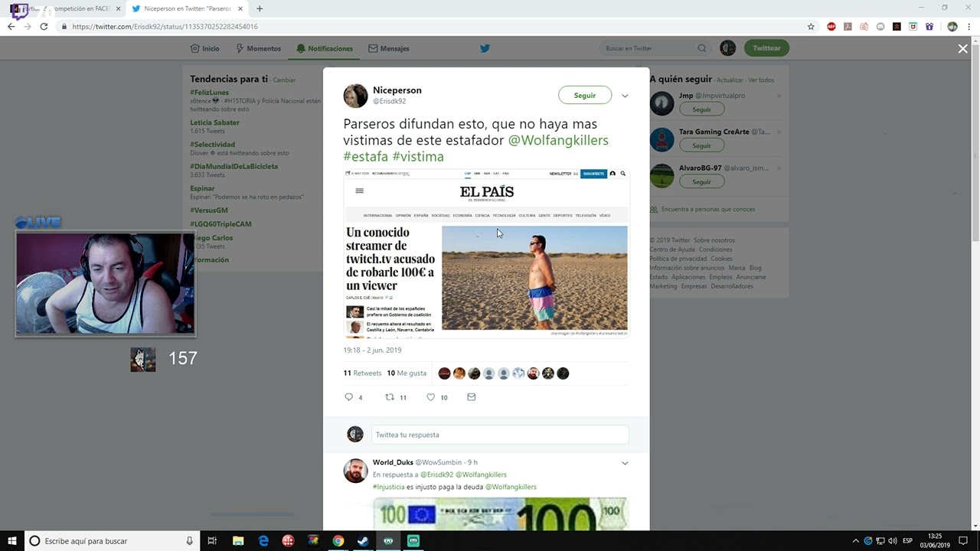The height and width of the screenshot is (551, 980).
Task: Open Windows Start menu
Action: pyautogui.click(x=12, y=541)
